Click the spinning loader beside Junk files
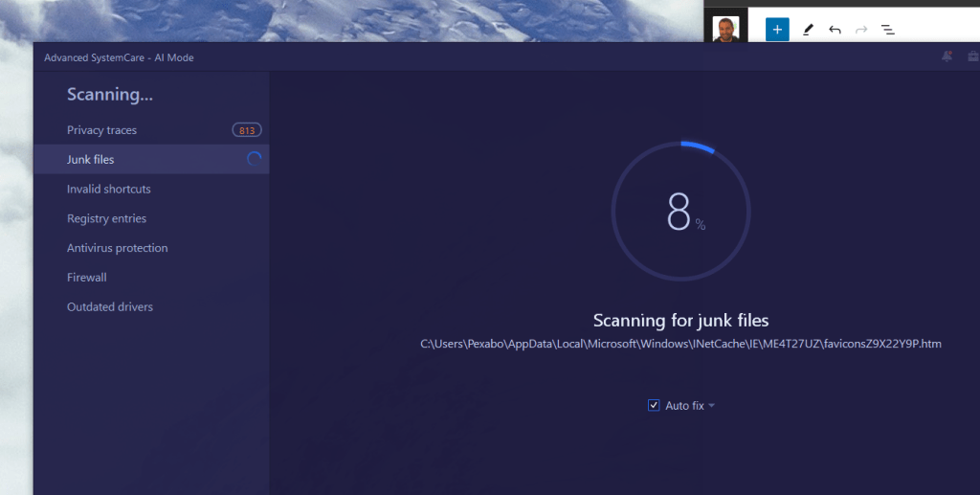The image size is (980, 495). [254, 159]
